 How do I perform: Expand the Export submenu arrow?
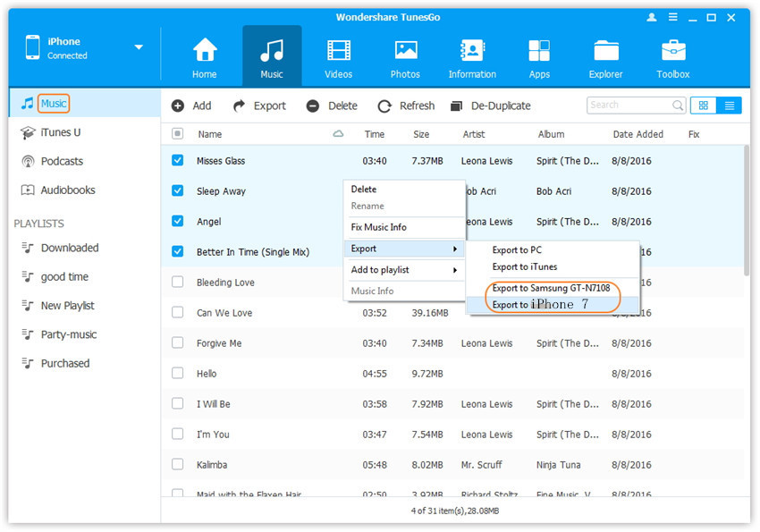coord(454,249)
